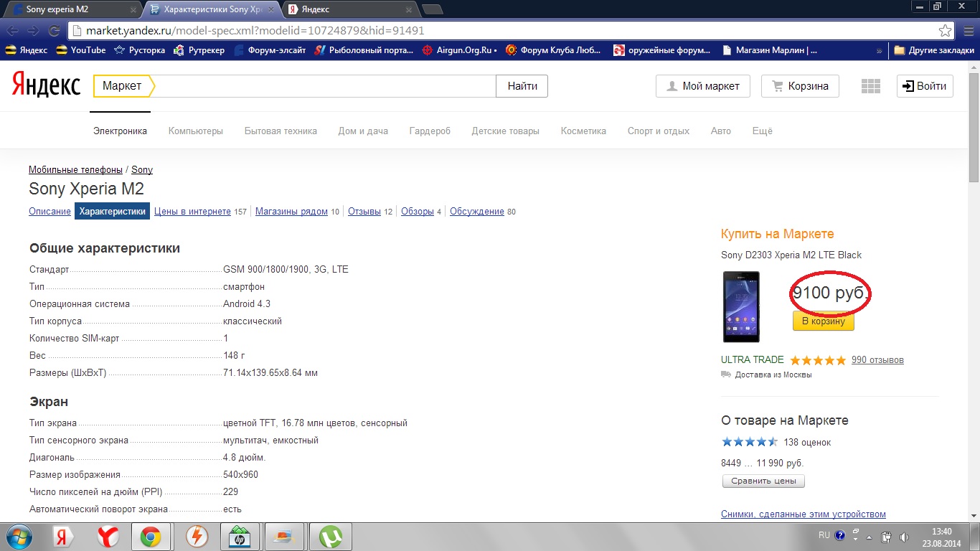The width and height of the screenshot is (980, 551).
Task: Click the Сравнить цены button
Action: [763, 481]
